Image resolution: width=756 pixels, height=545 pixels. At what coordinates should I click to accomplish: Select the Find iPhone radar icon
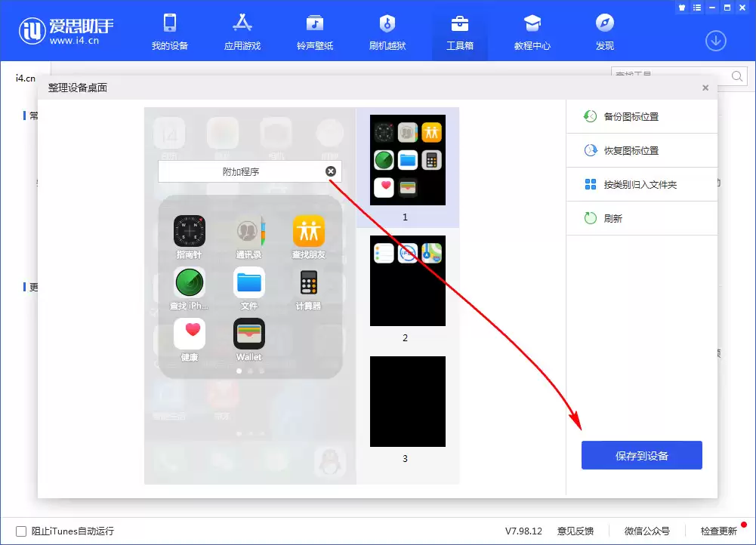point(189,283)
